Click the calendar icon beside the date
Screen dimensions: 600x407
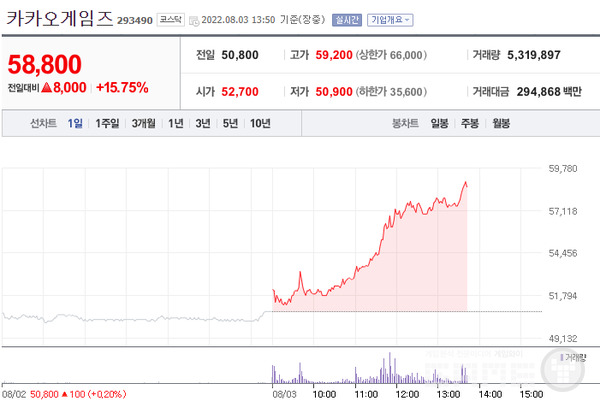pos(194,21)
